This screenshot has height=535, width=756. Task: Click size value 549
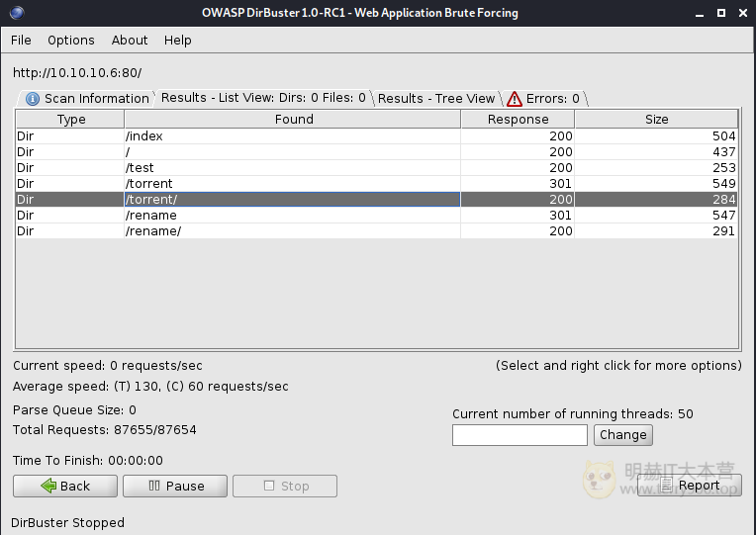tap(723, 184)
